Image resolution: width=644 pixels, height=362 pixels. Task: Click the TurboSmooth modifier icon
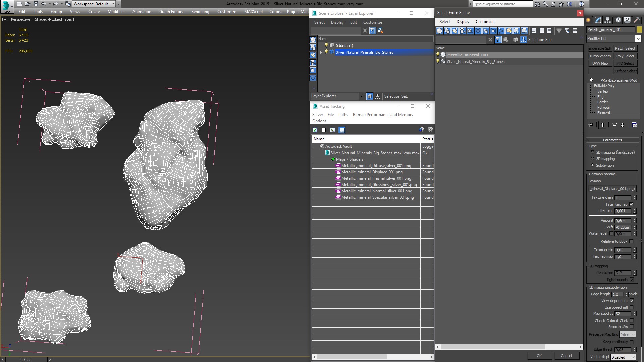tap(600, 56)
